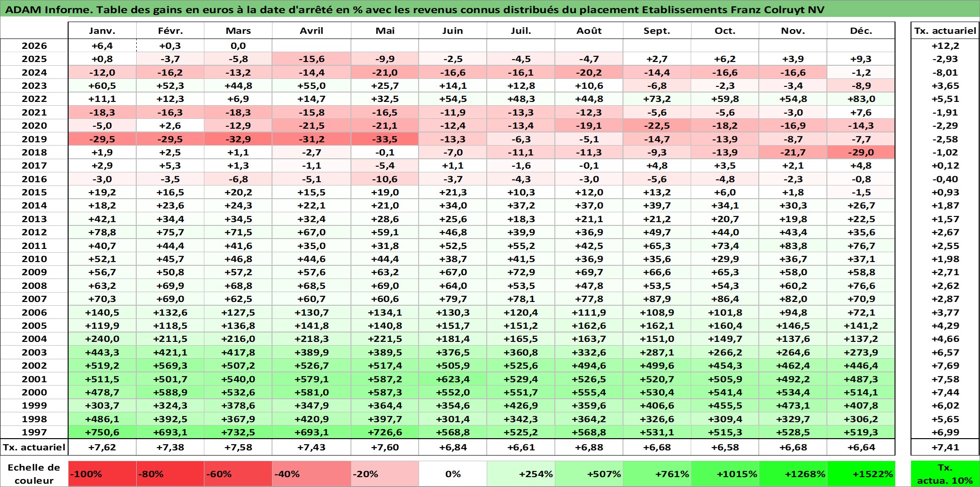
Task: Click the +52,1 cell for Janv. 2010
Action: point(102,259)
